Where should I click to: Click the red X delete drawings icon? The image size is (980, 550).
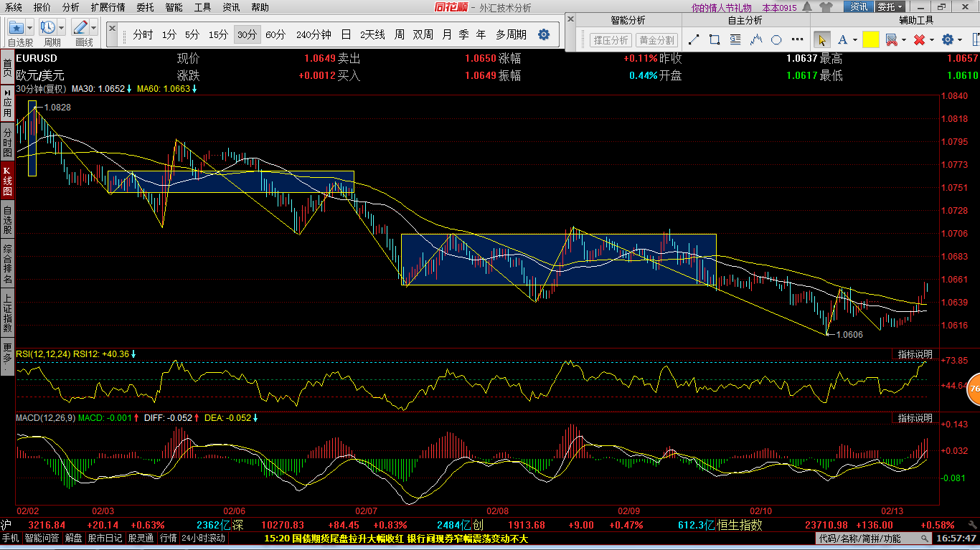919,39
